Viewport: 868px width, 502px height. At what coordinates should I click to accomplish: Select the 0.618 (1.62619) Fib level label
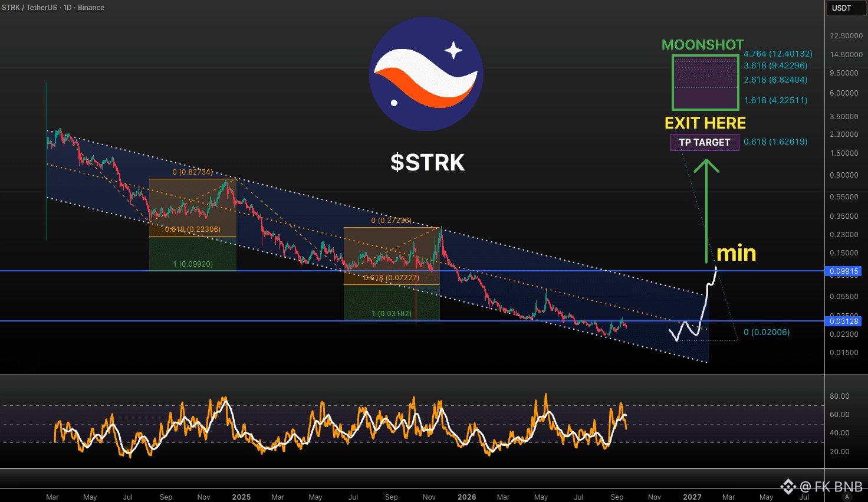click(x=775, y=142)
